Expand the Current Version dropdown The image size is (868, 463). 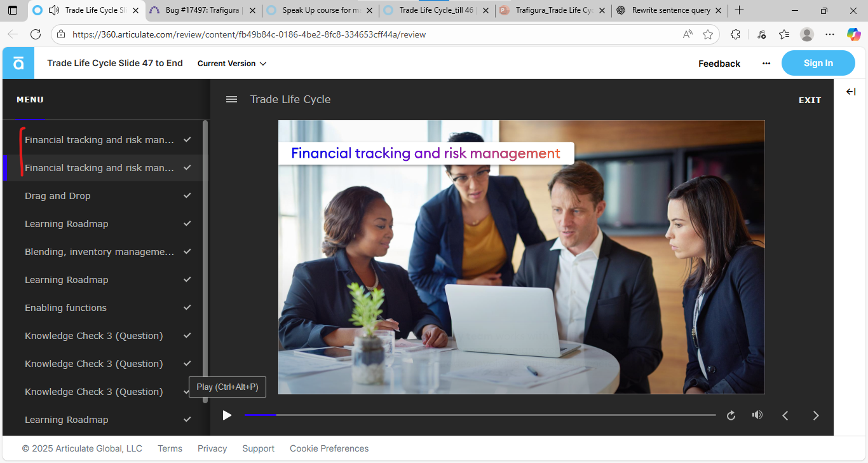point(232,64)
